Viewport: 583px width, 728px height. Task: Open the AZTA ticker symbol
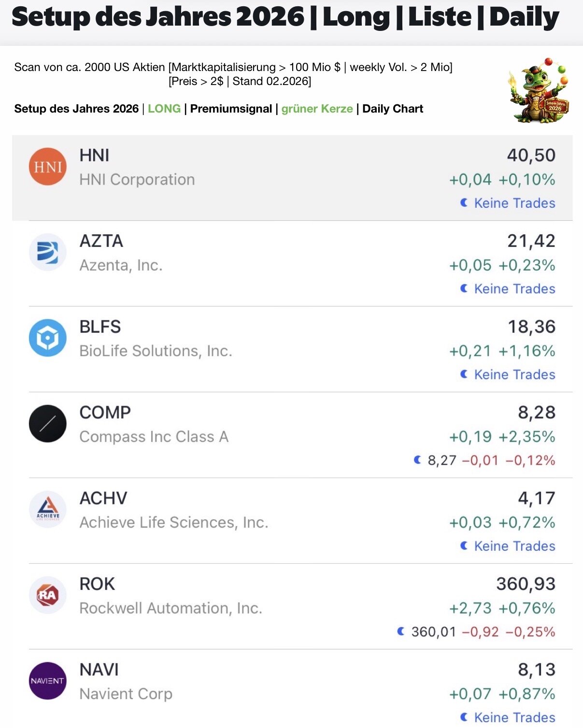click(x=101, y=241)
